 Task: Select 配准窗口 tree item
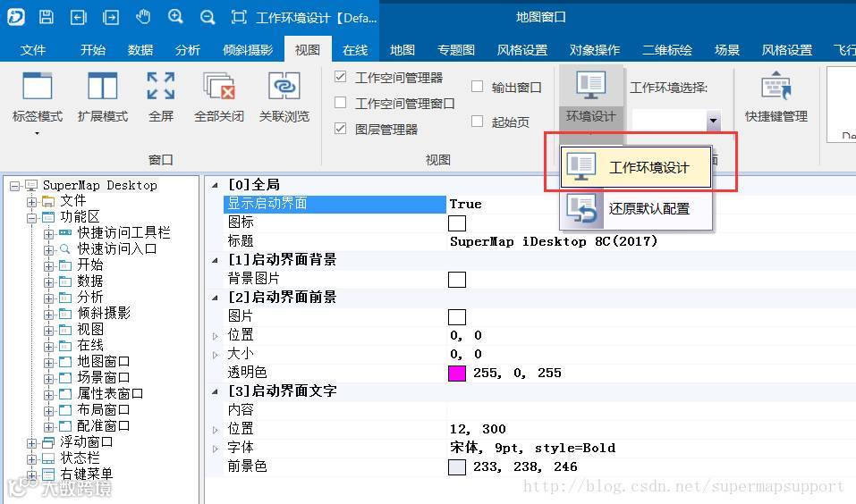pos(103,426)
